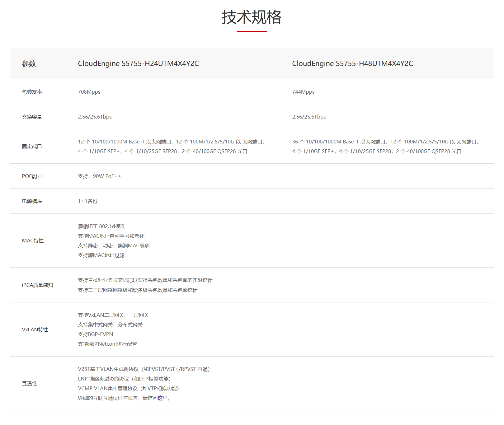Click the line 4 个 1/10GE SFP+ under H24UTM4X4Y2C
This screenshot has height=425, width=504.
[163, 151]
